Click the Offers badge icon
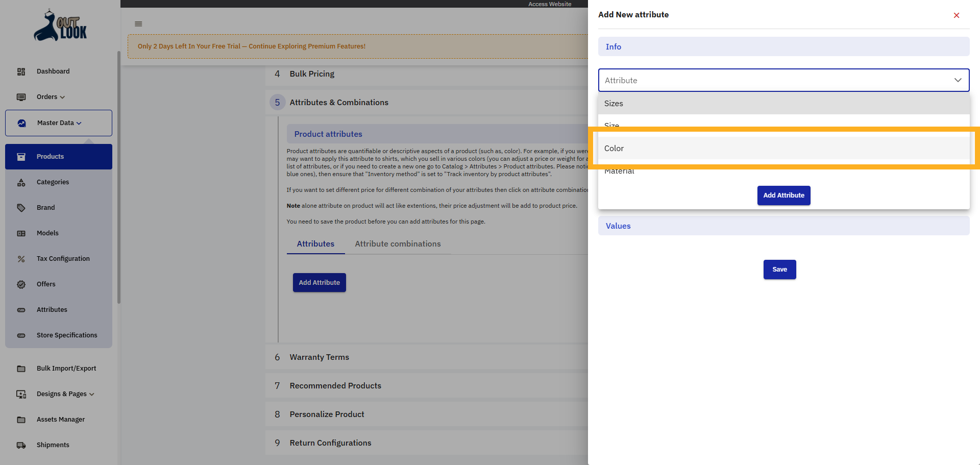 [x=21, y=284]
